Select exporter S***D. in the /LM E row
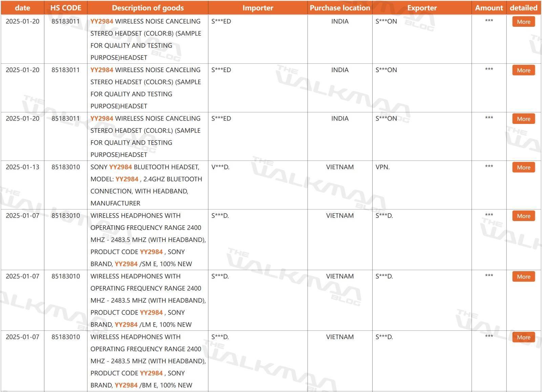The width and height of the screenshot is (542, 392). tap(384, 277)
